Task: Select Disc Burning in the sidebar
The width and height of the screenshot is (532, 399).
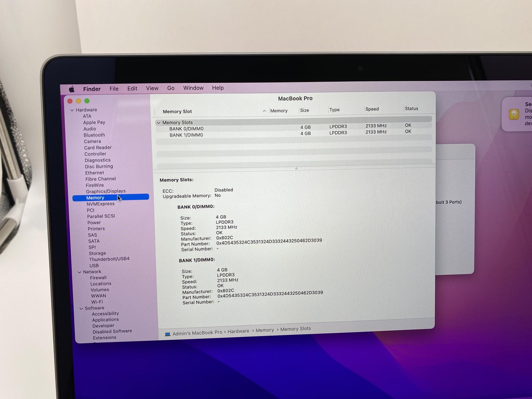Action: 99,166
